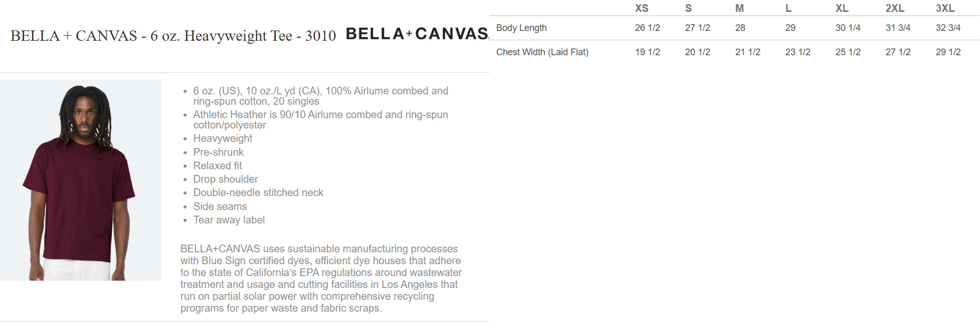Select the 3XL size column header
The height and width of the screenshot is (323, 980).
click(x=945, y=8)
